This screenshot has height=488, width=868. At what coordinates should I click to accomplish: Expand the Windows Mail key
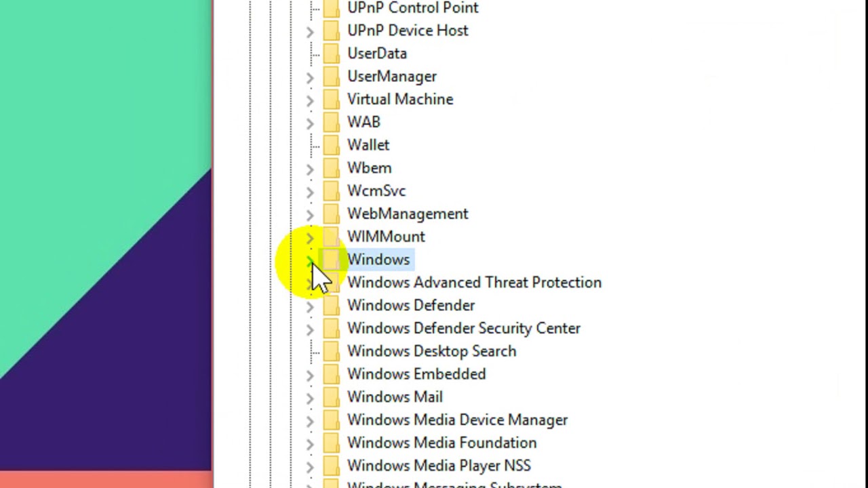(310, 398)
